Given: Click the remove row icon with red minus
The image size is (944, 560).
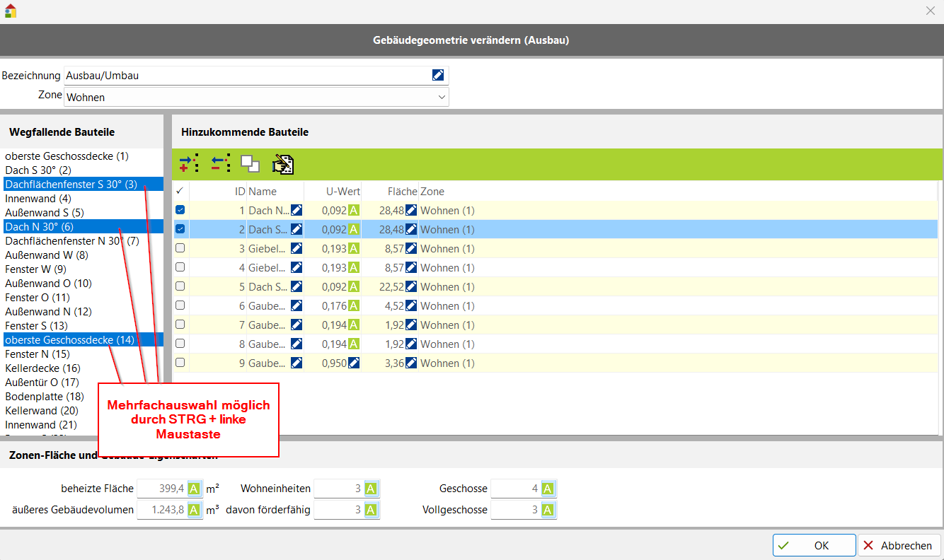Looking at the screenshot, I should click(221, 164).
